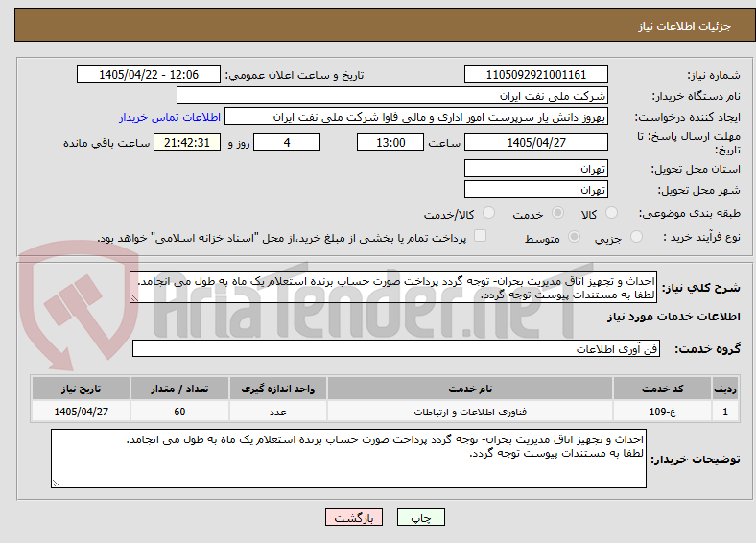This screenshot has width=756, height=543.
Task: Click the remaining days field showing 4
Action: point(287,142)
